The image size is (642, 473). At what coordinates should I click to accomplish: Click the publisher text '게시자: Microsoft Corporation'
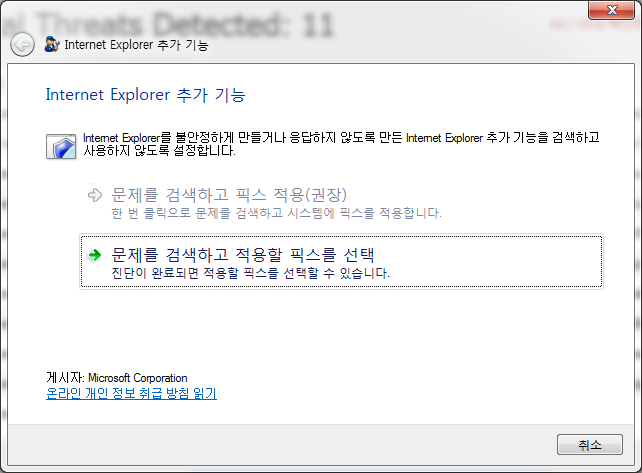(x=117, y=378)
